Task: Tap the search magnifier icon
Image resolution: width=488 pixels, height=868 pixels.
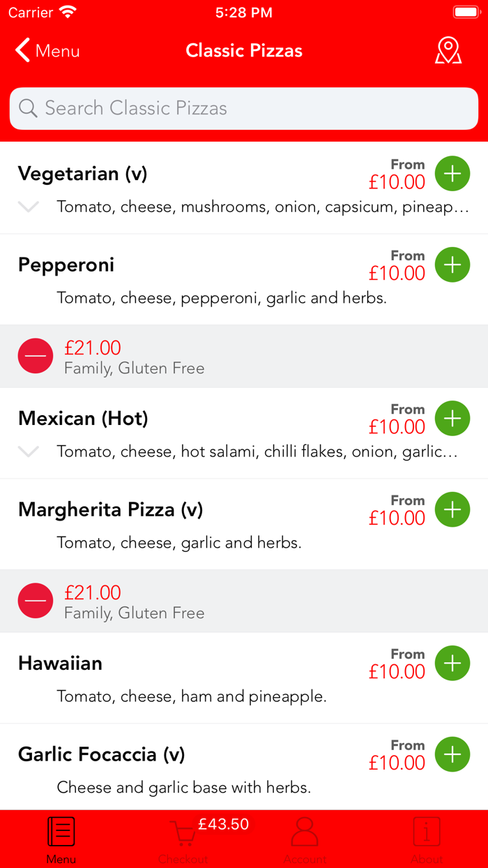Action: click(28, 108)
